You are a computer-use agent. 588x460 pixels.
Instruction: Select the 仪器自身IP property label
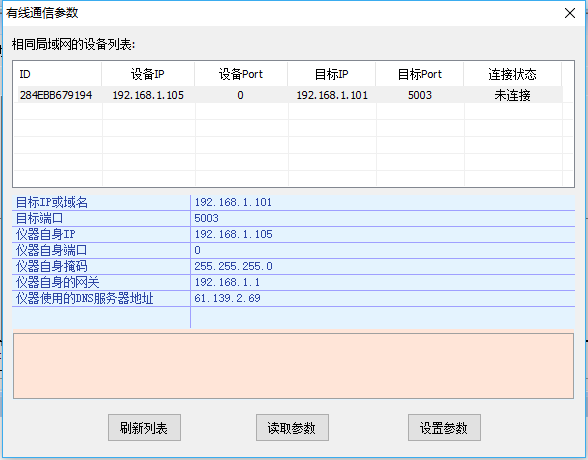click(x=101, y=234)
